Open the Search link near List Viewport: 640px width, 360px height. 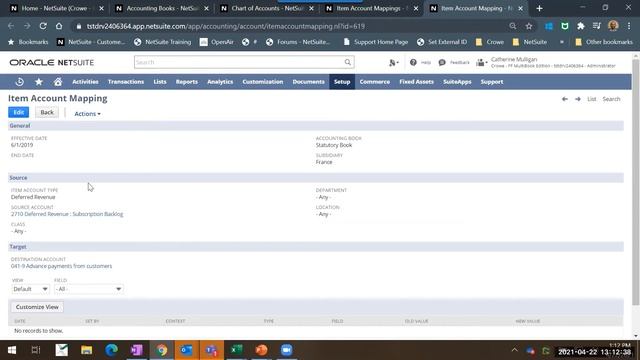pyautogui.click(x=611, y=99)
